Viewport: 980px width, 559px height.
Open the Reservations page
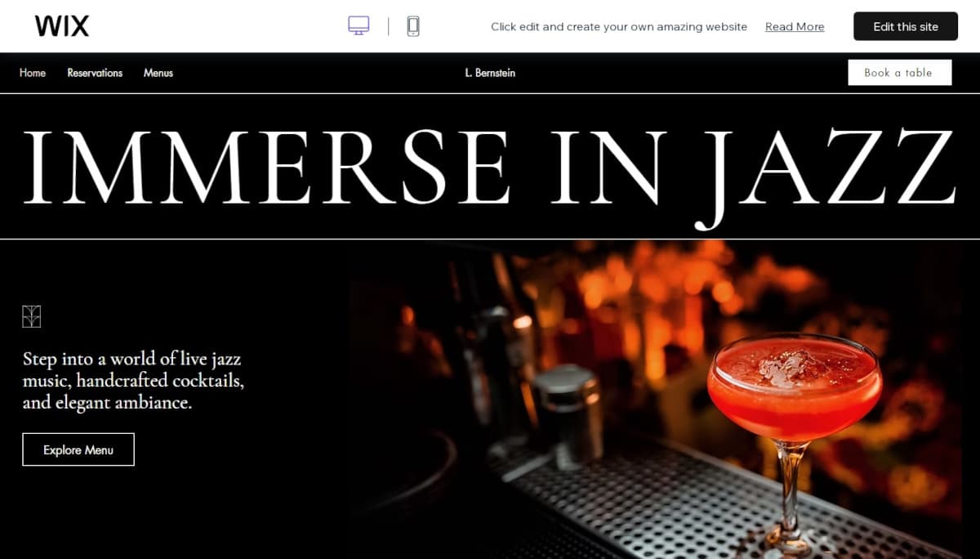click(x=95, y=73)
